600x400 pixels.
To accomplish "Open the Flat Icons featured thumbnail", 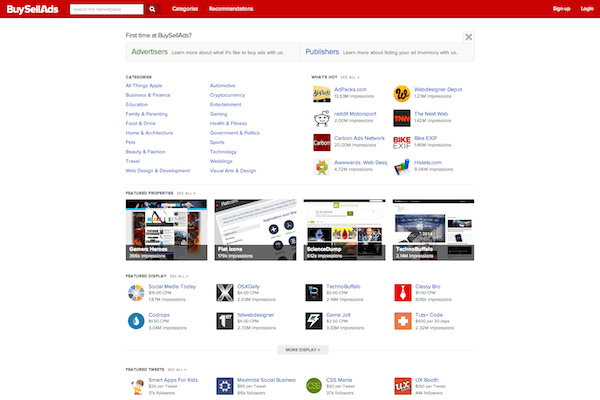I will tap(255, 230).
